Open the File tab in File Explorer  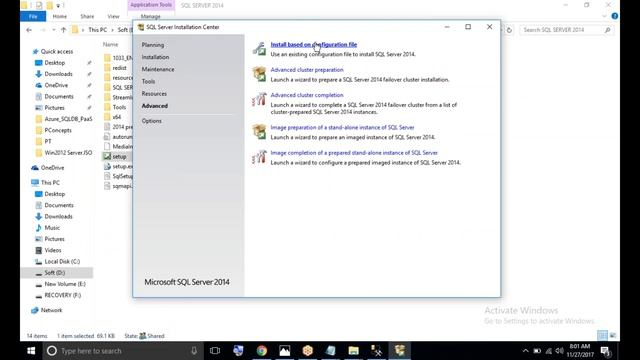33,16
